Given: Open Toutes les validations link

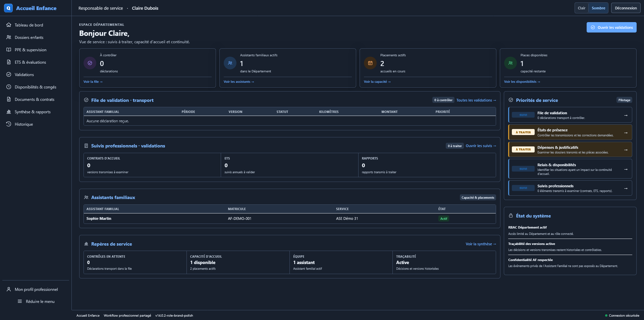Looking at the screenshot, I should click(x=476, y=100).
